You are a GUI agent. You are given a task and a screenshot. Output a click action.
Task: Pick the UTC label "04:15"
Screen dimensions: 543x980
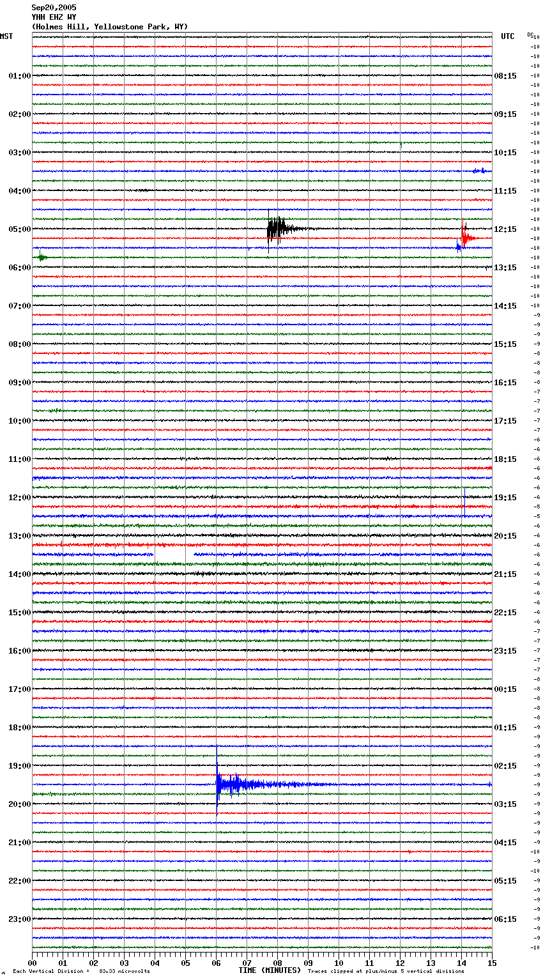coord(505,843)
